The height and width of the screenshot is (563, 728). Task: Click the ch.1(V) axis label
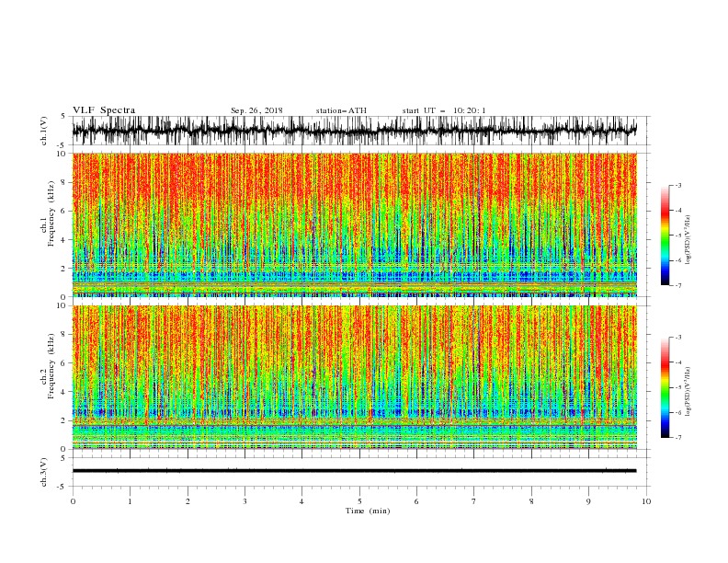click(44, 131)
